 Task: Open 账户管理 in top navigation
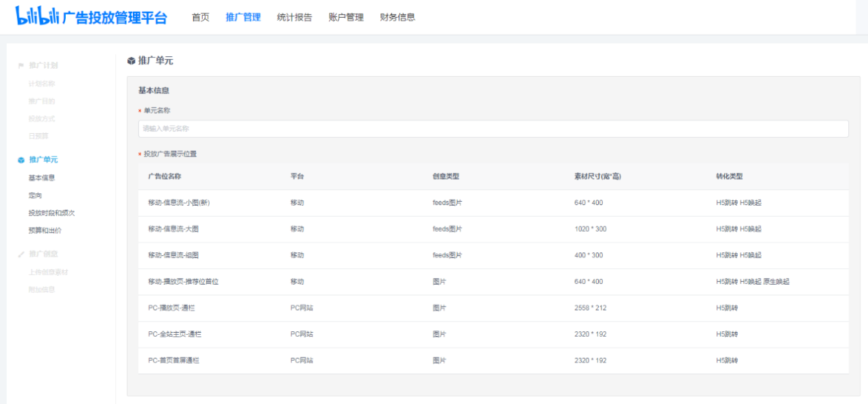[x=346, y=18]
